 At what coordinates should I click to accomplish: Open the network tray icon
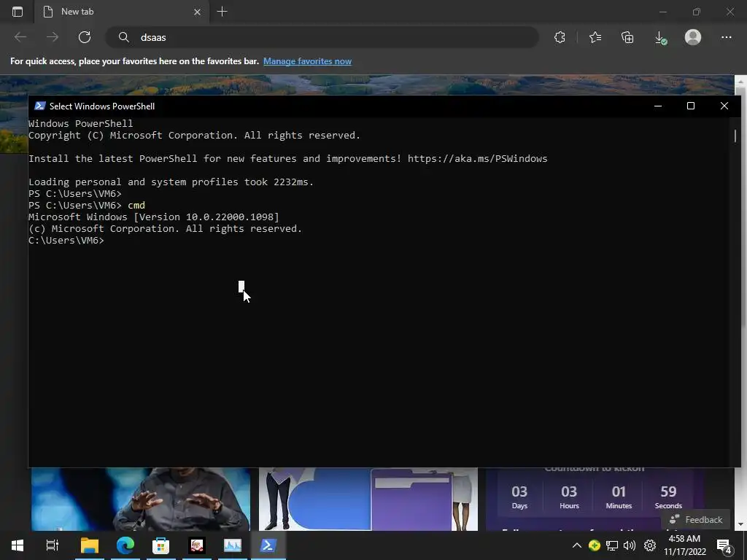tap(612, 545)
